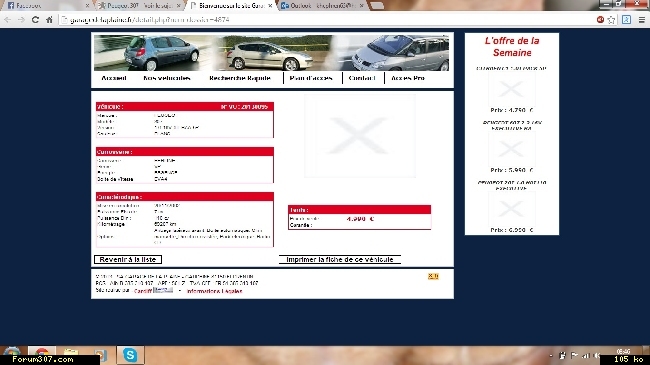
Task: Bookmark this page with the star icon
Action: tap(611, 20)
